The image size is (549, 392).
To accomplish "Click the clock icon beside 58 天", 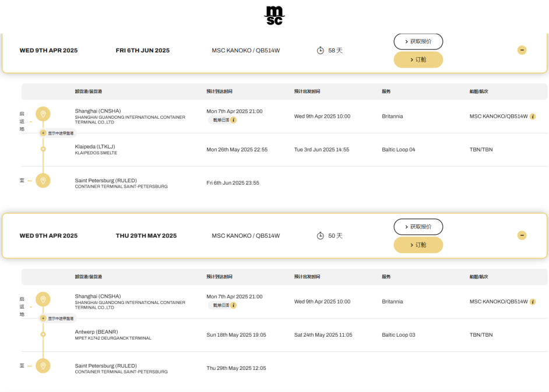I will click(x=321, y=51).
